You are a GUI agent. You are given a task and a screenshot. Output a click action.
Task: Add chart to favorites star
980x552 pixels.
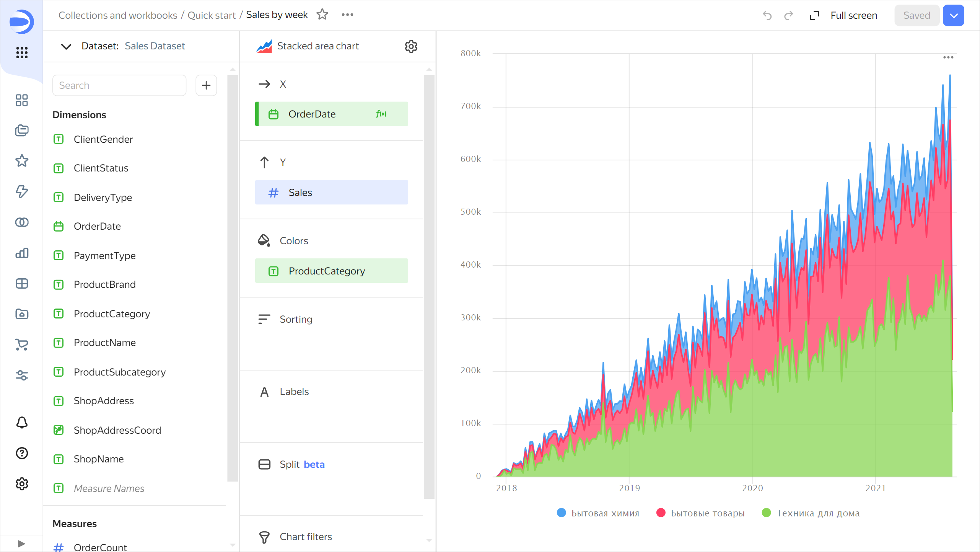point(322,15)
